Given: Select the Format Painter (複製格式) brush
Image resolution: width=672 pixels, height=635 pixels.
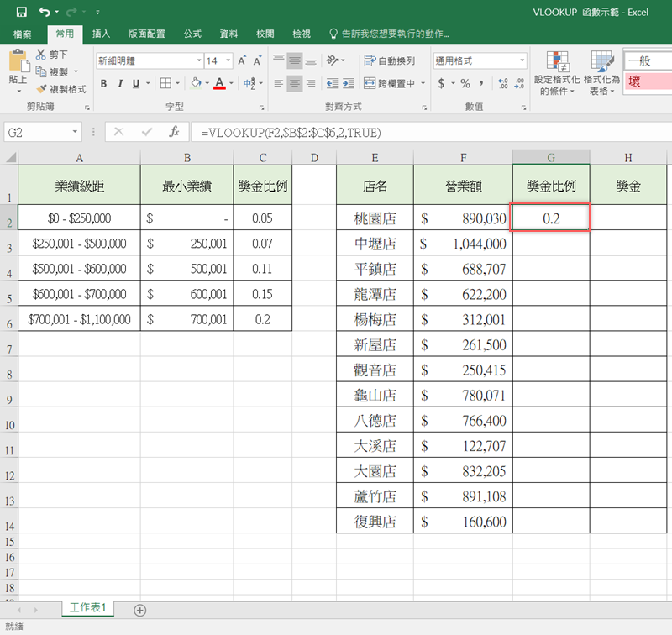Looking at the screenshot, I should coord(42,88).
